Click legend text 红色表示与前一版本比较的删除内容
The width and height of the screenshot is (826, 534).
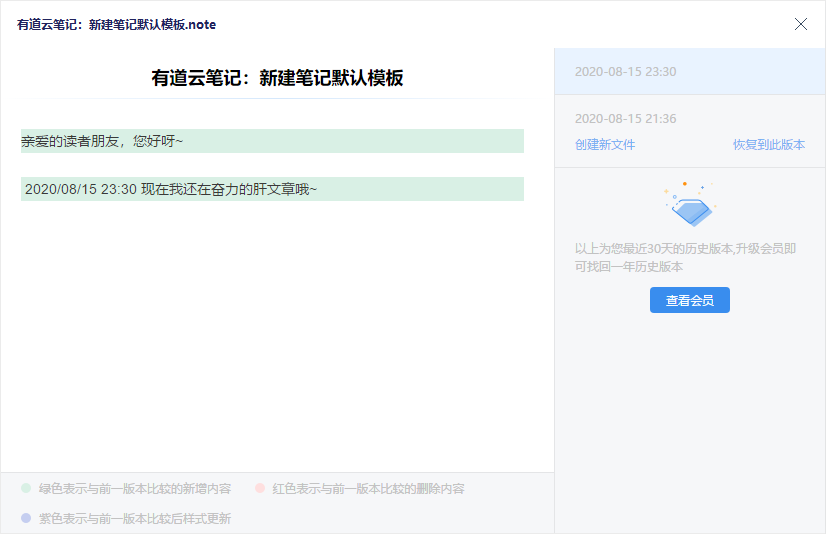pyautogui.click(x=368, y=489)
